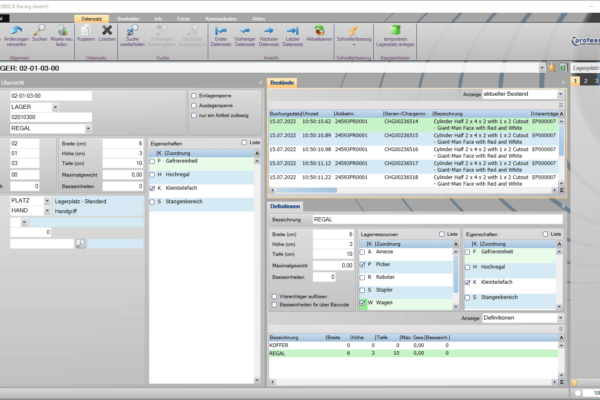The width and height of the screenshot is (600, 400).
Task: Click the Löschen X icon
Action: click(x=107, y=30)
